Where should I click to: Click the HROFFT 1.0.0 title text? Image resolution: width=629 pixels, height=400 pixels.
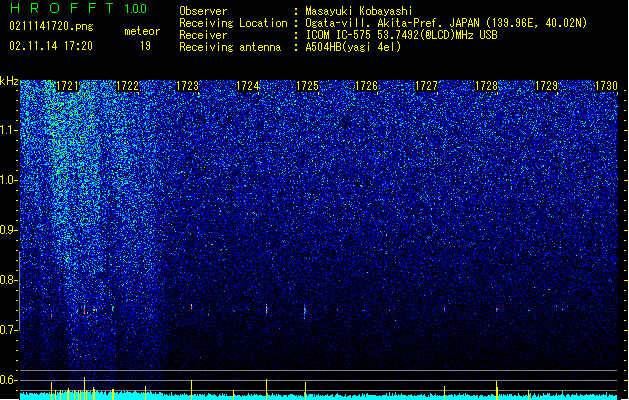tap(79, 8)
